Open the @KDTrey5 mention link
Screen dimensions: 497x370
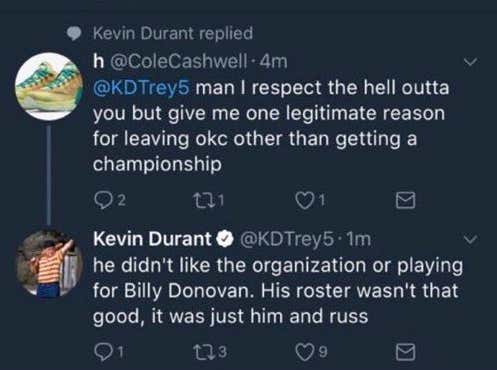[141, 88]
